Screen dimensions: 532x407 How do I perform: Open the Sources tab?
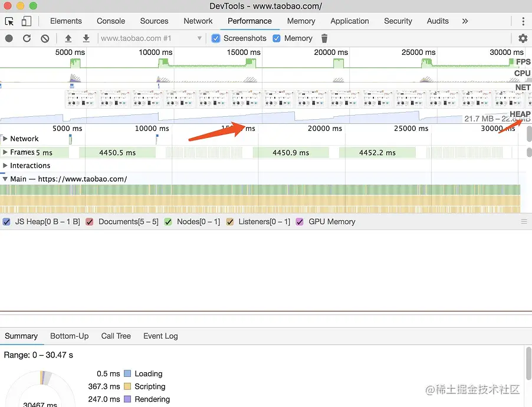coord(154,21)
